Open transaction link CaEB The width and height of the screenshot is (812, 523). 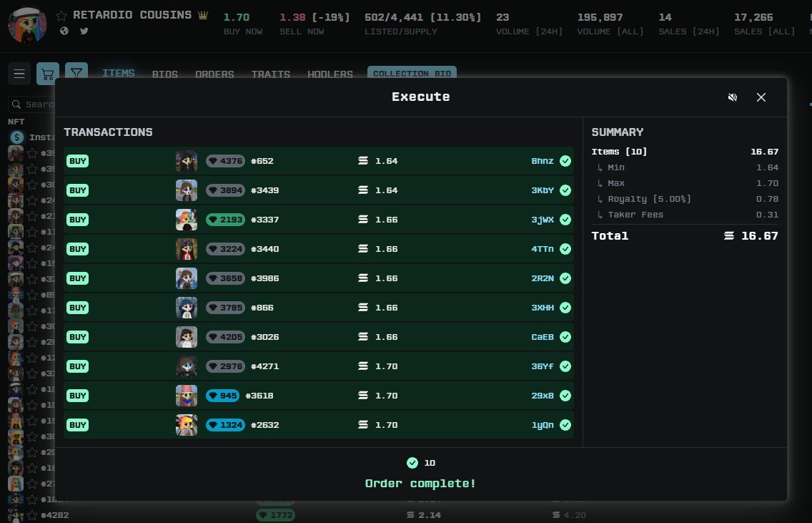(543, 337)
